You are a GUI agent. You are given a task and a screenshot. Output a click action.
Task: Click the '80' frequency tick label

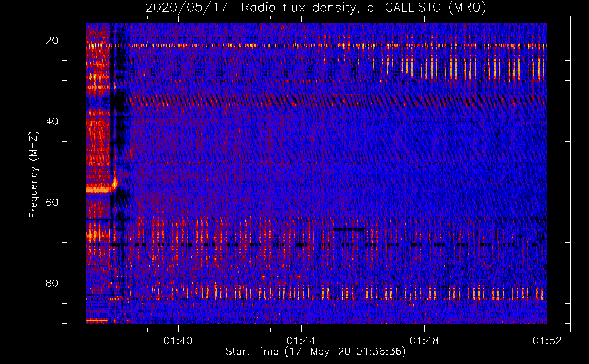52,283
